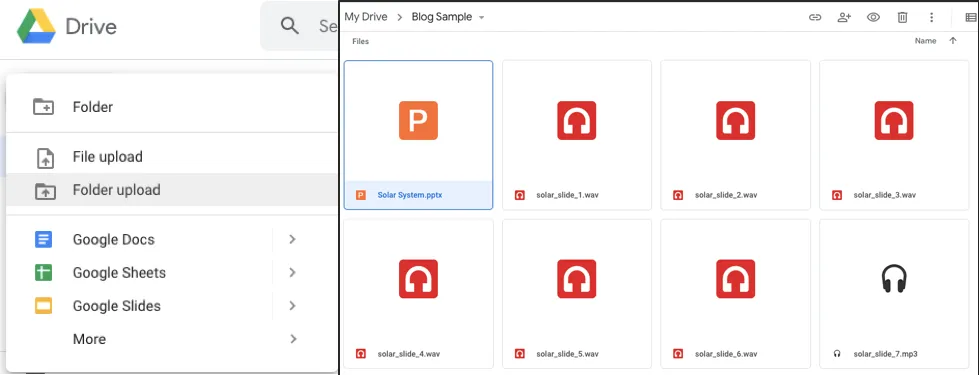Click the small PowerPoint icon beside Solar System.pptx
This screenshot has width=979, height=375.
tap(360, 195)
